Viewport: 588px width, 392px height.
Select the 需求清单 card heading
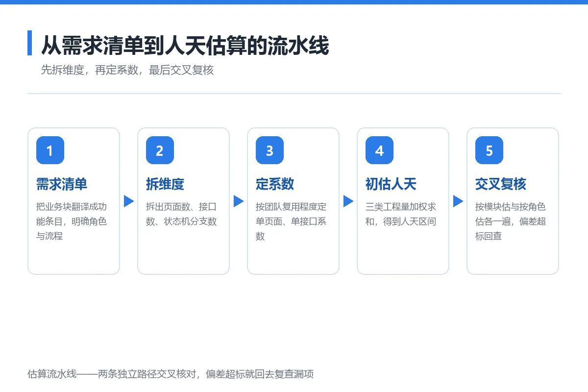pyautogui.click(x=62, y=184)
